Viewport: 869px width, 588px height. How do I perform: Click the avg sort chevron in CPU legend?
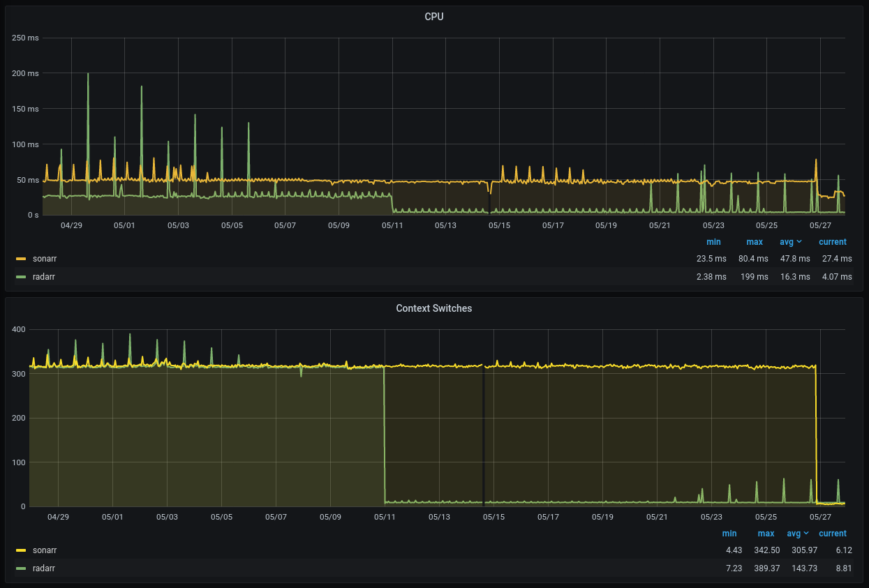click(x=800, y=242)
